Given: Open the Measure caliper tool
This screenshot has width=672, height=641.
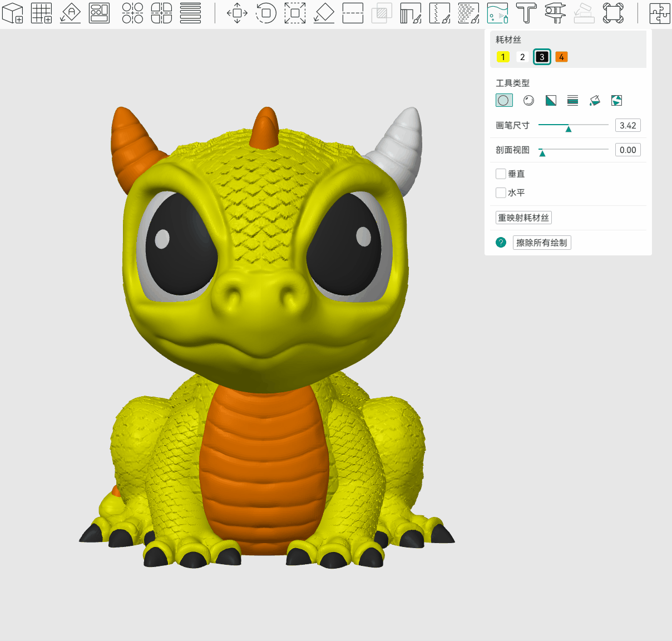Looking at the screenshot, I should point(555,13).
